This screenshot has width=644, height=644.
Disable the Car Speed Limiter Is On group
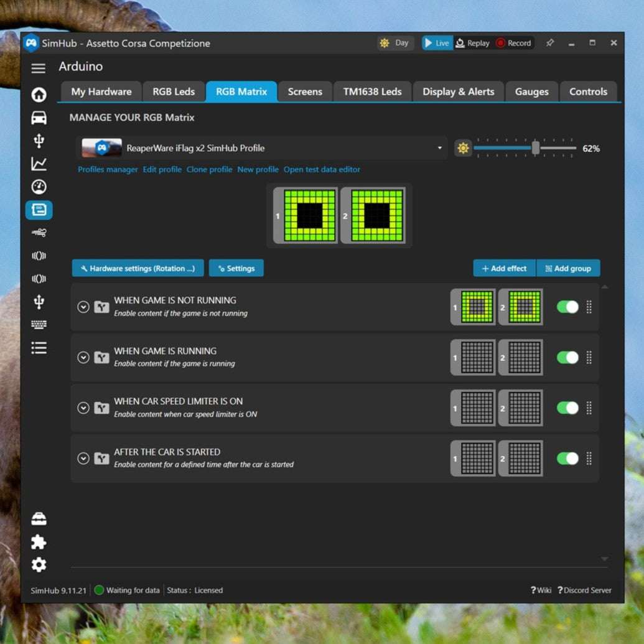tap(567, 408)
